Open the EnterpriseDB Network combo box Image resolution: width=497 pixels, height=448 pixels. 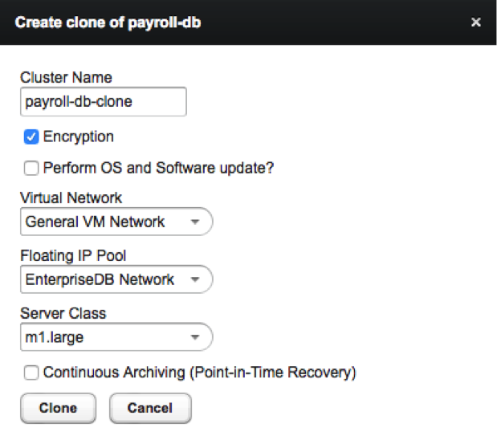click(116, 279)
